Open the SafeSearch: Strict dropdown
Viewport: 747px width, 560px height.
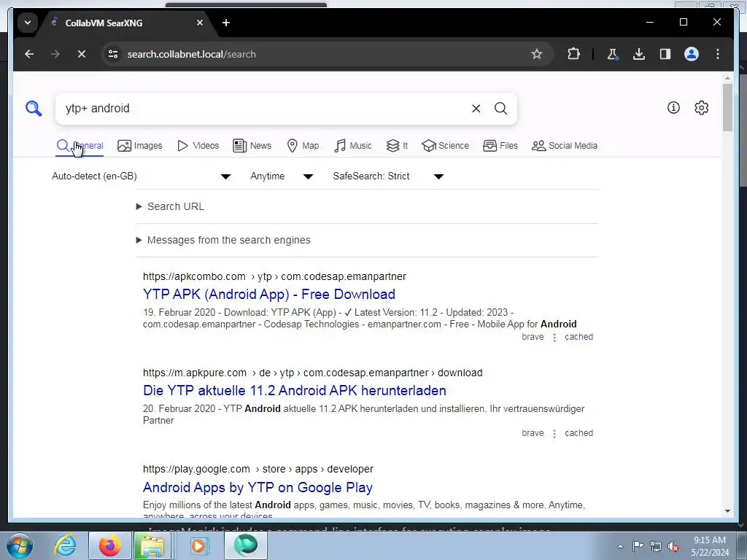pyautogui.click(x=388, y=176)
